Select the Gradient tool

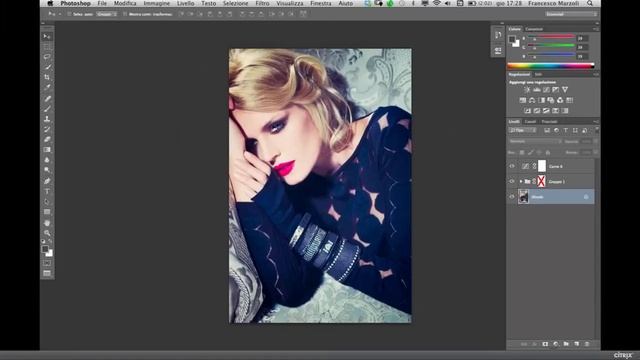click(x=47, y=150)
